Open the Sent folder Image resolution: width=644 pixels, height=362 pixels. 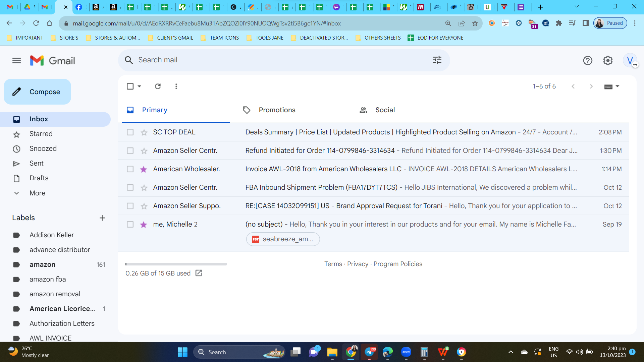[55, 163]
